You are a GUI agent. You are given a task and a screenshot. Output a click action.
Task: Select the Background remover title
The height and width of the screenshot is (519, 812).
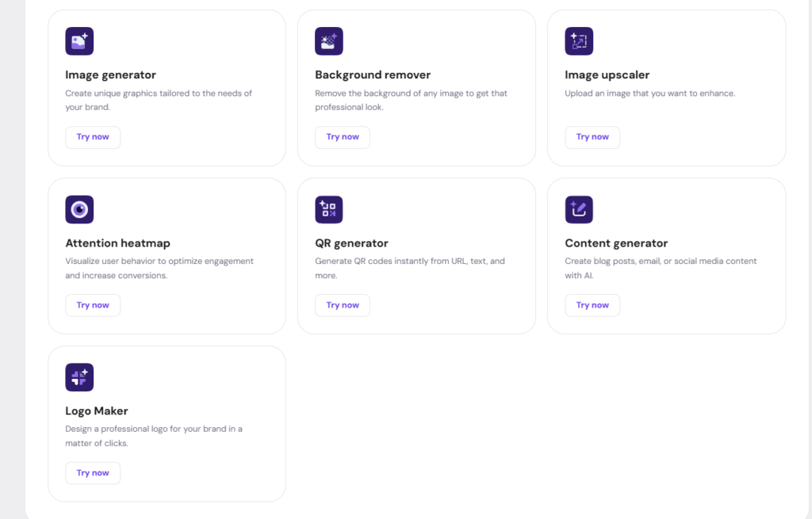(373, 75)
